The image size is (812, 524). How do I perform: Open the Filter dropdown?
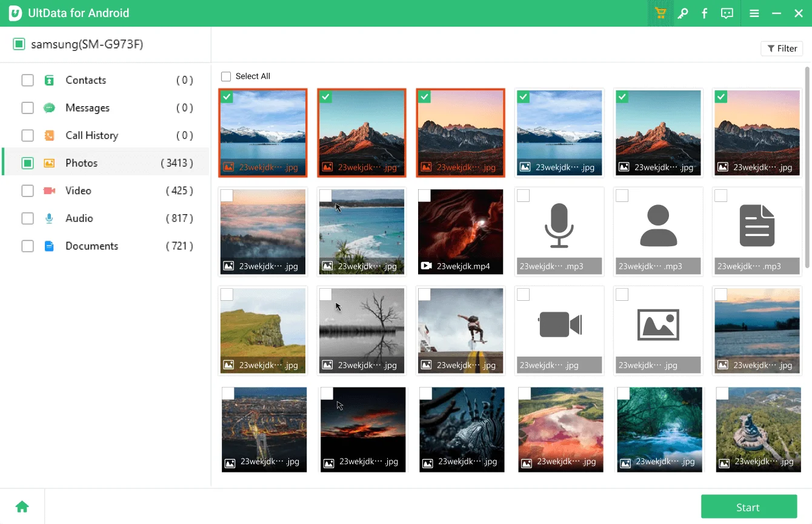(782, 49)
